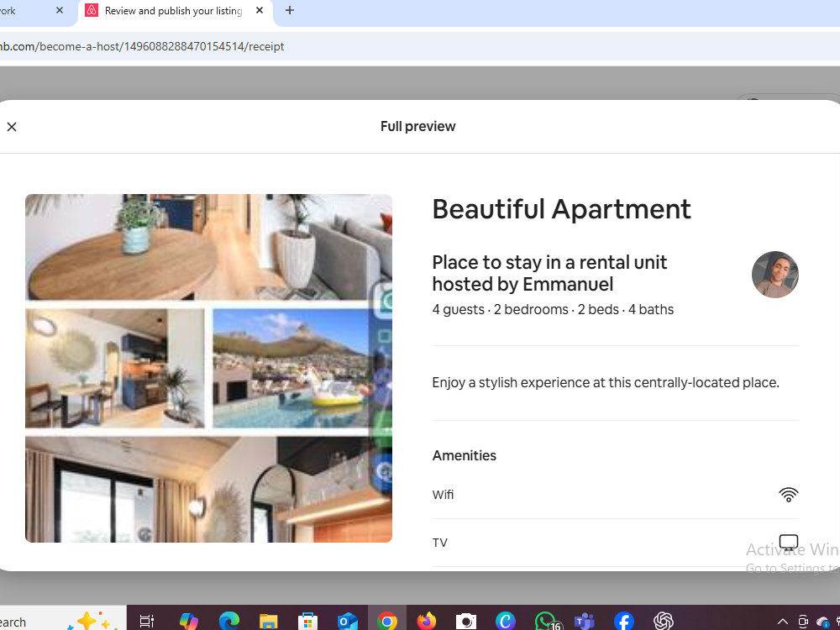The height and width of the screenshot is (630, 840).
Task: Open ChatGPT from the taskbar
Action: tap(664, 621)
